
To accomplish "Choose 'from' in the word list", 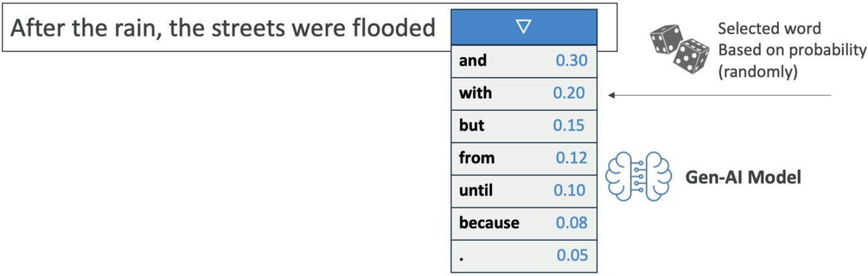I will 524,158.
